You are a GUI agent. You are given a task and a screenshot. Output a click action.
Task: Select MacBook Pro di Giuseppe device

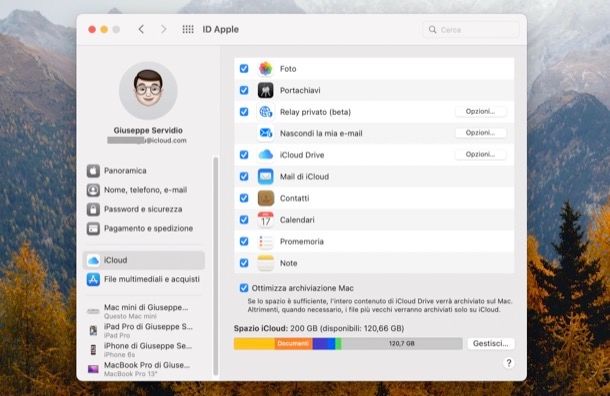point(144,369)
